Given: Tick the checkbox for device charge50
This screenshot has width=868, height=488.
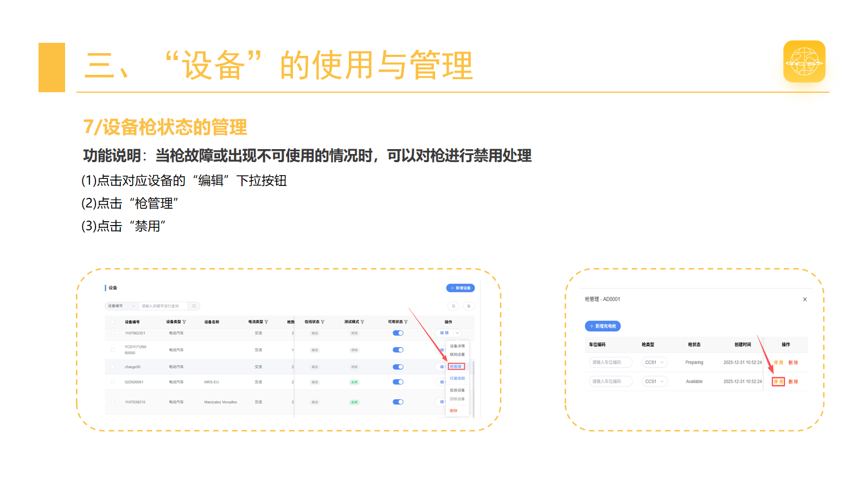Looking at the screenshot, I should click(113, 367).
